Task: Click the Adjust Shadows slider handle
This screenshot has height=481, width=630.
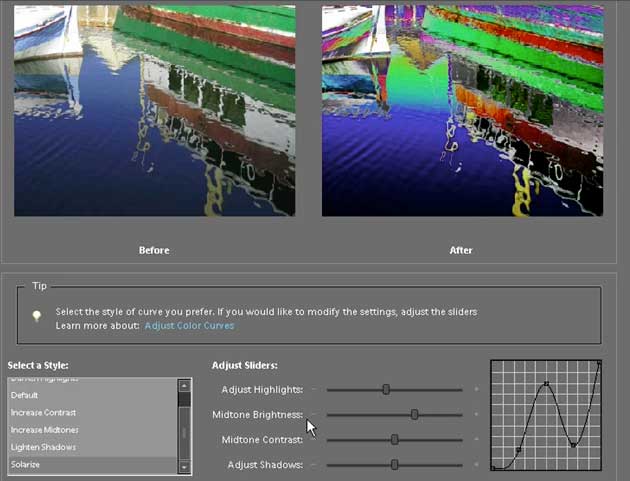Action: 395,465
